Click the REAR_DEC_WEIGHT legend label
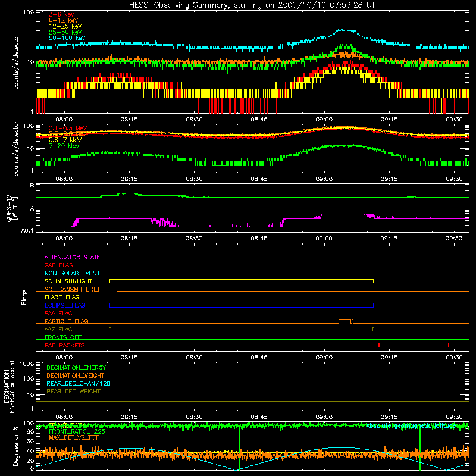476x476 pixels. [73, 392]
